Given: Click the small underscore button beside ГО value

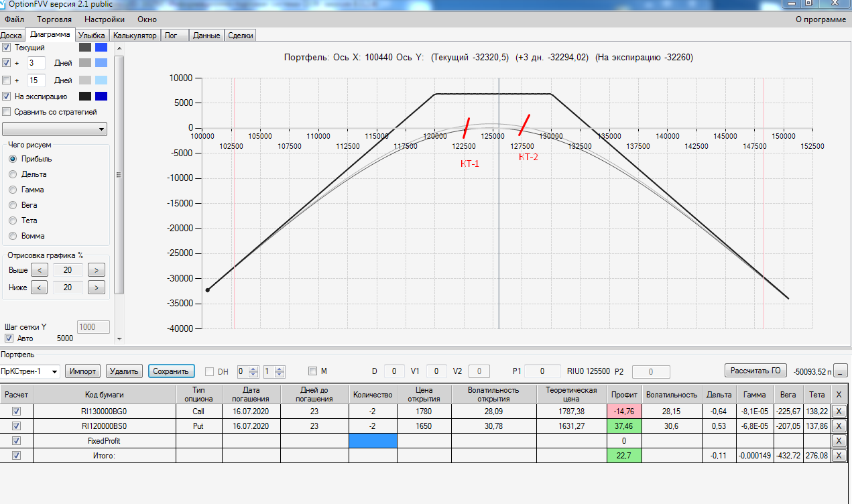Looking at the screenshot, I should pyautogui.click(x=841, y=371).
